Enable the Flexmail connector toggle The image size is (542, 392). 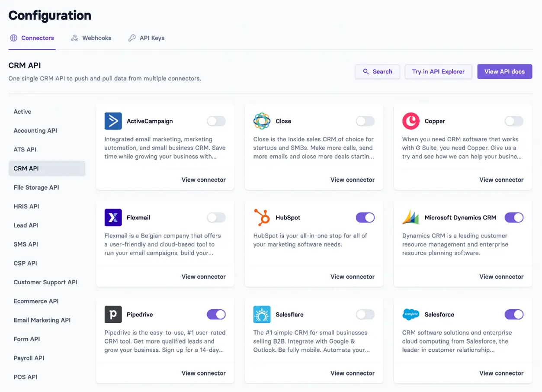216,218
